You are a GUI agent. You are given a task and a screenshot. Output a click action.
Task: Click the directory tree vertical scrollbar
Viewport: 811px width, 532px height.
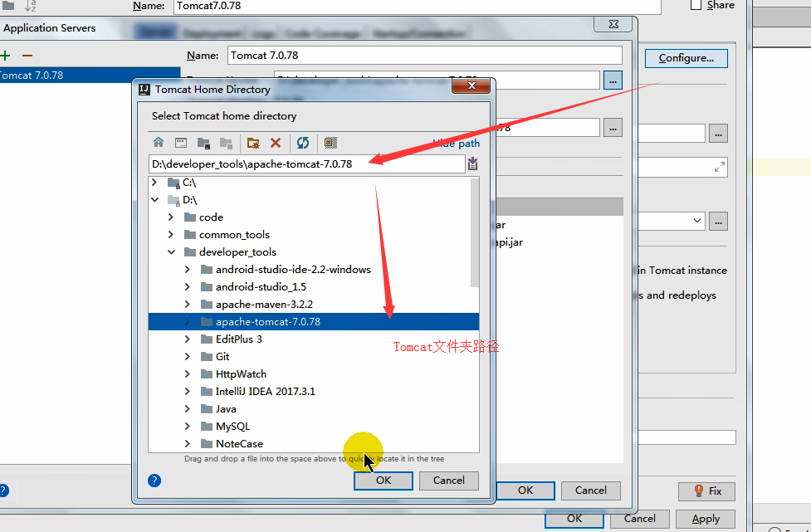coord(475,232)
